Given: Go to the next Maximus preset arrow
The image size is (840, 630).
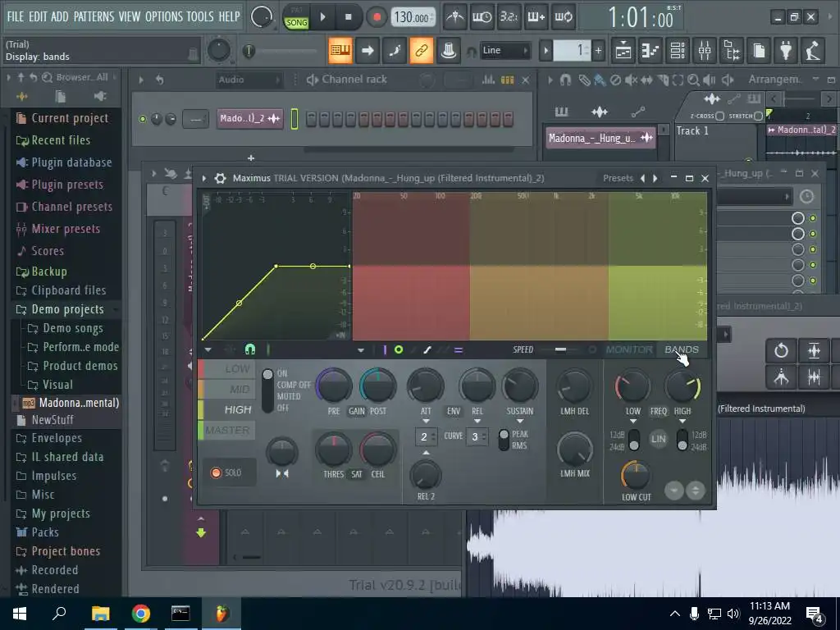Looking at the screenshot, I should coord(655,178).
